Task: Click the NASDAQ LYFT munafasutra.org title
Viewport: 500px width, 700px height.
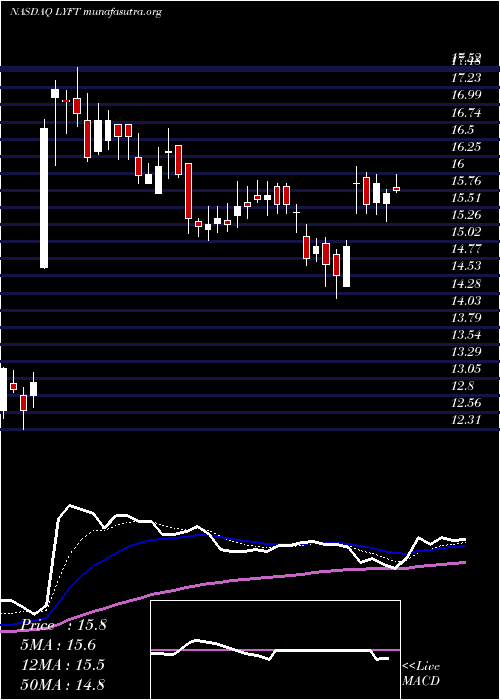Action: tap(85, 12)
